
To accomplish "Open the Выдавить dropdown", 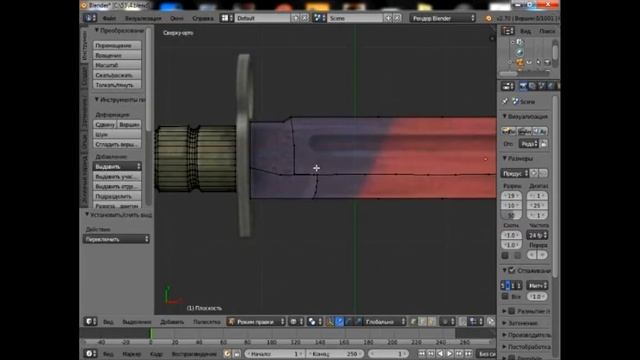I will coord(117,167).
